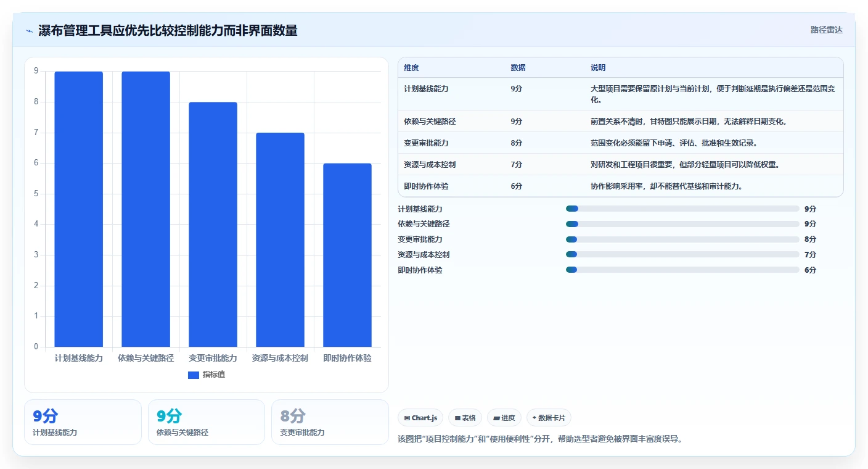Click the 进度 tag chip
Image resolution: width=868 pixels, height=469 pixels.
504,418
